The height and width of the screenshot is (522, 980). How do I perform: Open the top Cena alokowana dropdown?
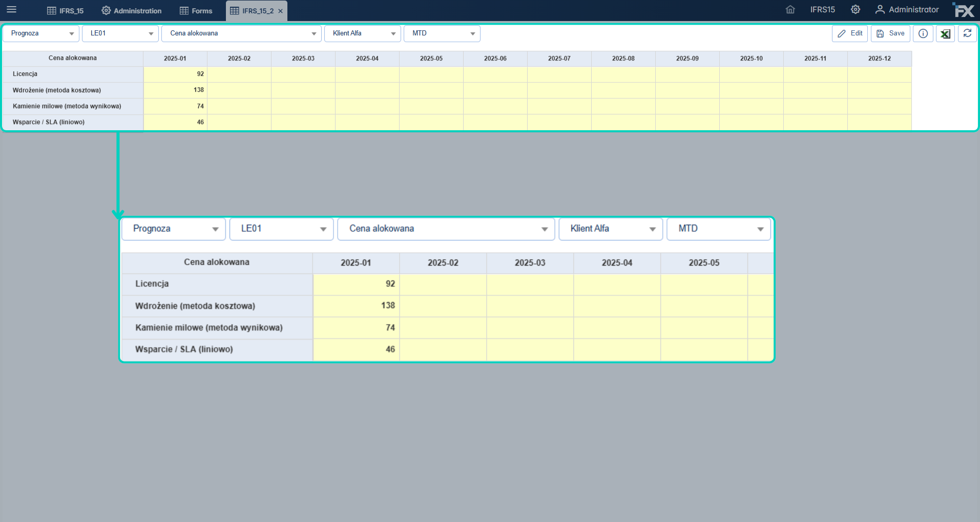[x=242, y=33]
